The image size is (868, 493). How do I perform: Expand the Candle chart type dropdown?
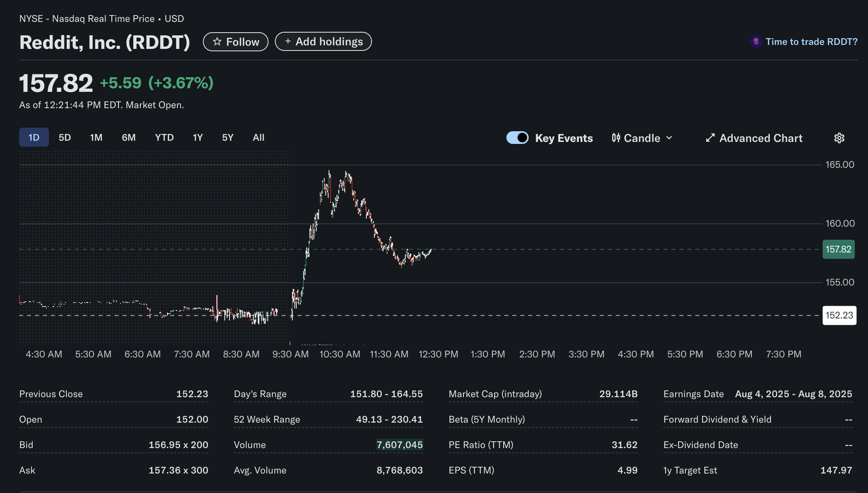tap(642, 138)
